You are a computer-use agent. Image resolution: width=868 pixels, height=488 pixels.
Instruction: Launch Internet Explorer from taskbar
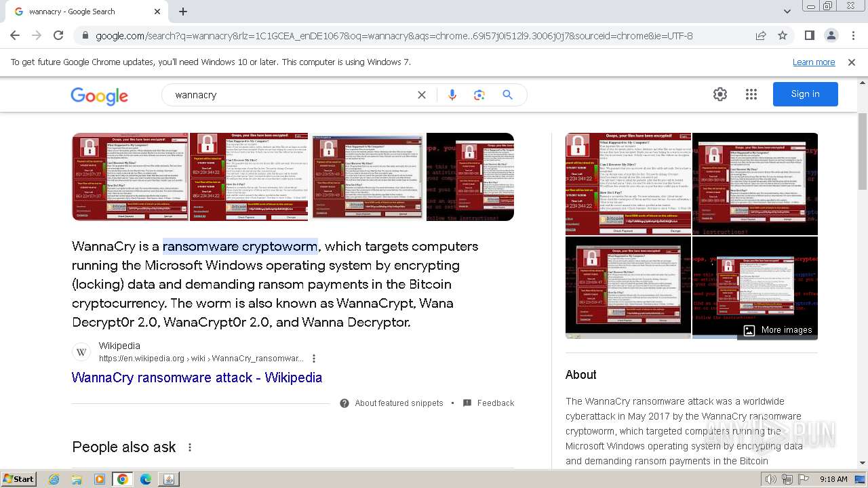point(54,479)
